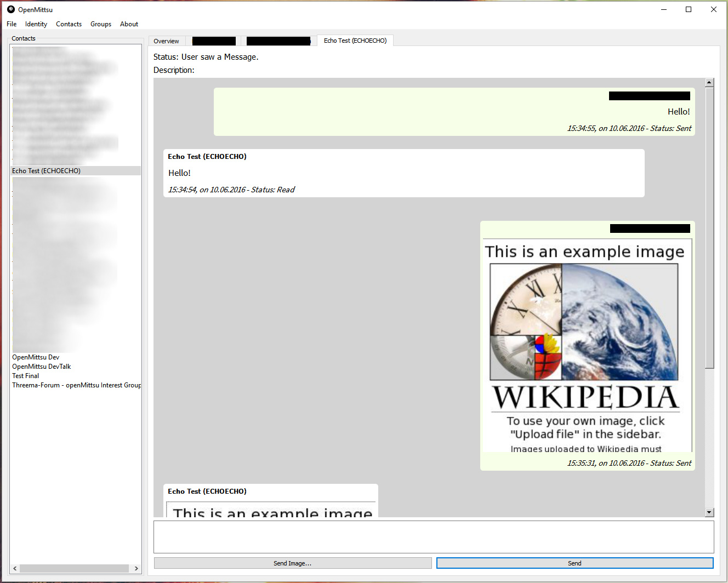The width and height of the screenshot is (728, 583).
Task: Open the Identity menu
Action: [x=36, y=24]
